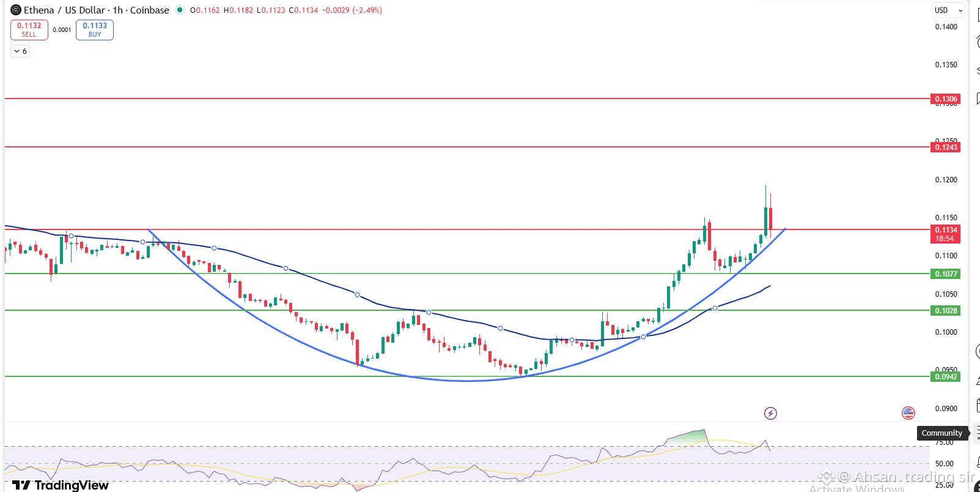Viewport: 980px width, 492px height.
Task: Click the 0.1200 price axis label
Action: [946, 180]
